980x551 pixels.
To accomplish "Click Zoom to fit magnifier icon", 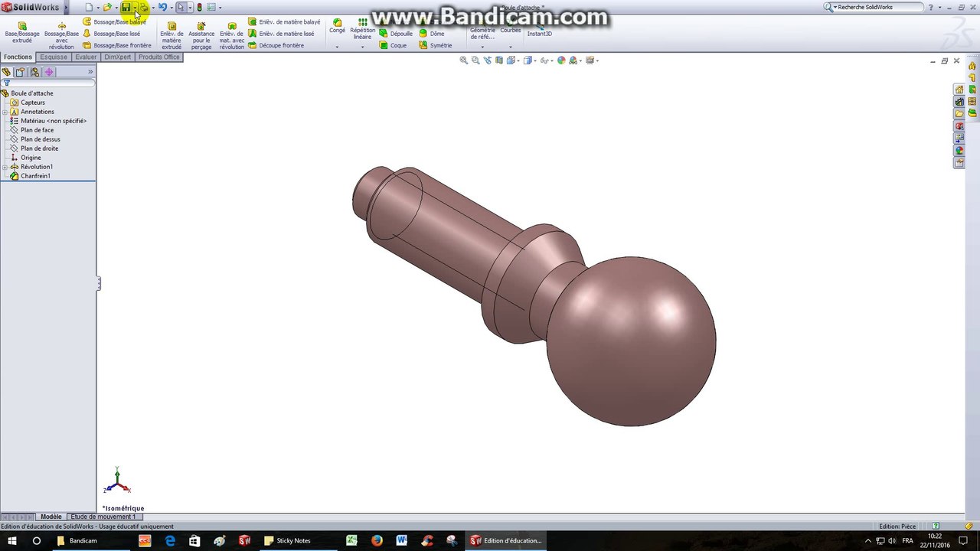I will click(463, 60).
